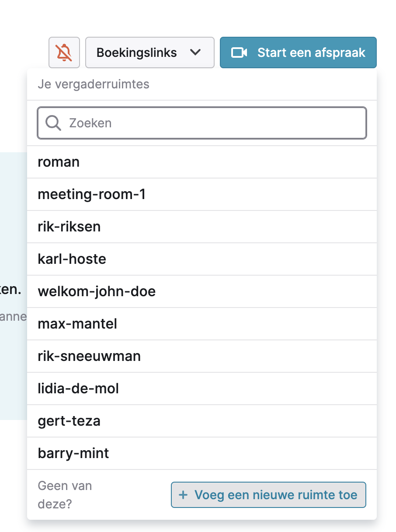396x532 pixels.
Task: Click the video camera icon
Action: click(239, 52)
